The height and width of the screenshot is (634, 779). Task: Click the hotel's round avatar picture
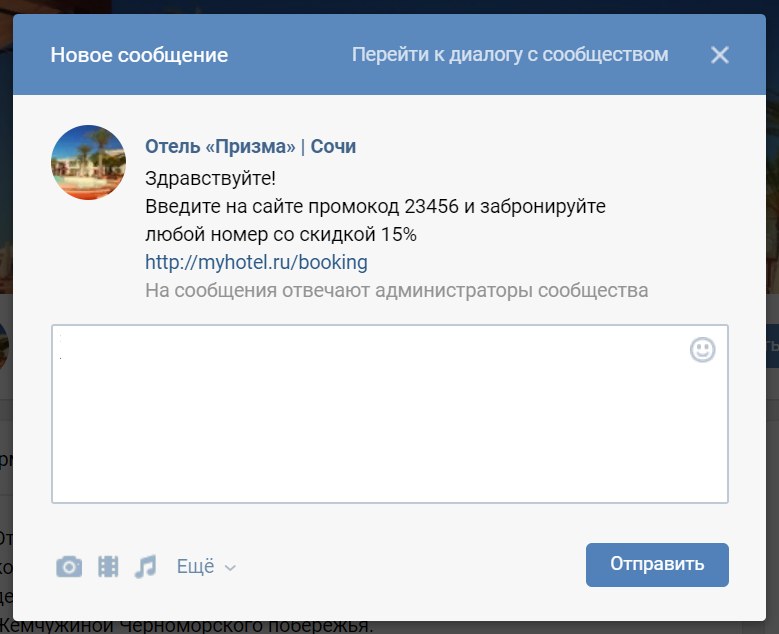point(89,162)
